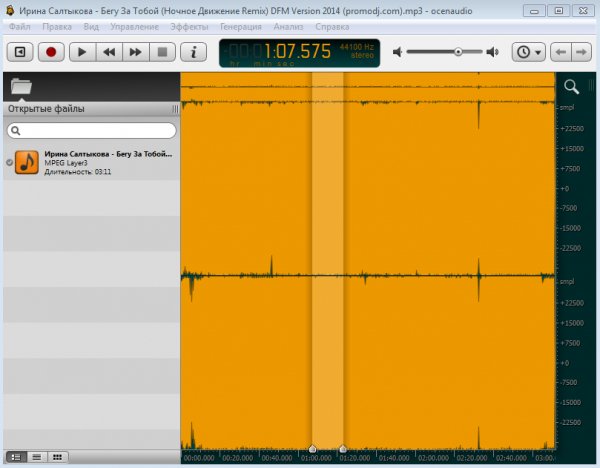Open the Справка menu
Image resolution: width=600 pixels, height=468 pixels.
click(332, 27)
